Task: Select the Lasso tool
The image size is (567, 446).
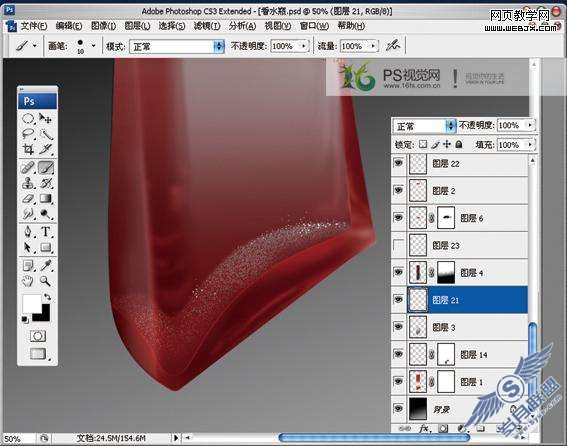Action: click(x=28, y=133)
